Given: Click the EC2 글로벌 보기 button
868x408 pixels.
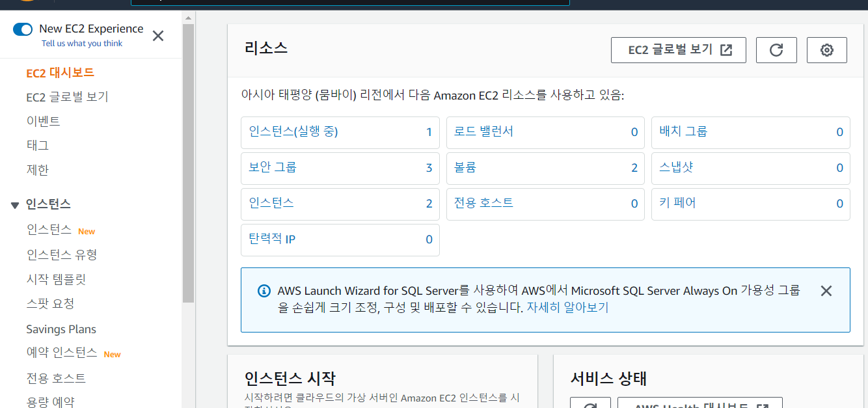Looking at the screenshot, I should (x=678, y=50).
